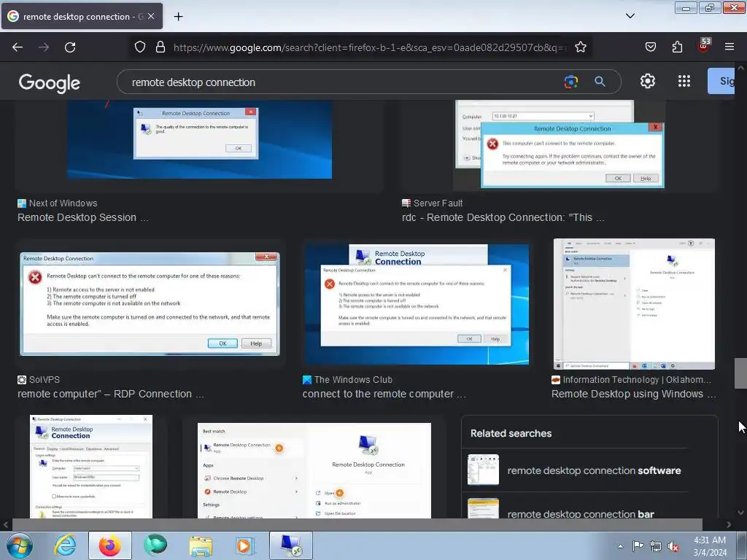Screen dimensions: 747x560
Task: Open the taskbar clock showing 4:31 AM
Action: [x=710, y=546]
